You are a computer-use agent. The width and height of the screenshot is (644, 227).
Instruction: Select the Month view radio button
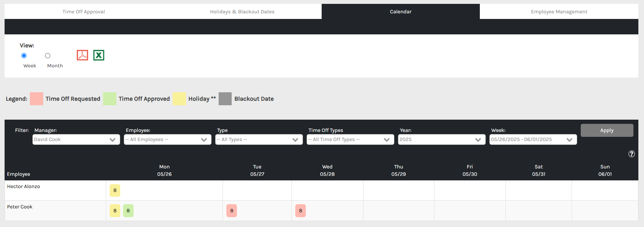47,55
